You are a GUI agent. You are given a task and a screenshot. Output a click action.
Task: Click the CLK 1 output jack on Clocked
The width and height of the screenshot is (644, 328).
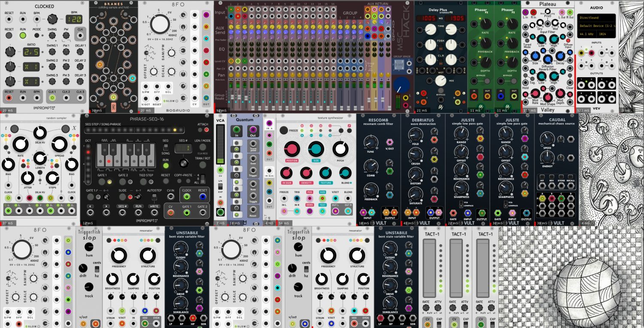tap(52, 99)
